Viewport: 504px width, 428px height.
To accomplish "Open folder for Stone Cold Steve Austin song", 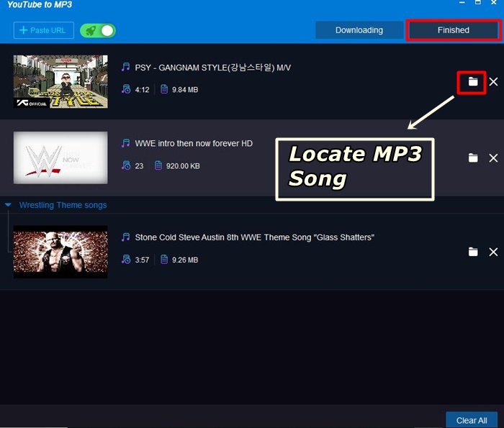I will [x=473, y=252].
